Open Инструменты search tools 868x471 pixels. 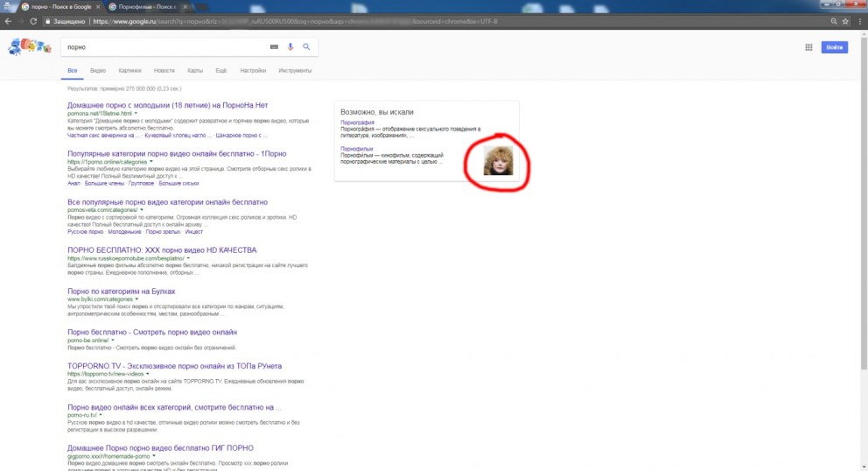coord(295,70)
